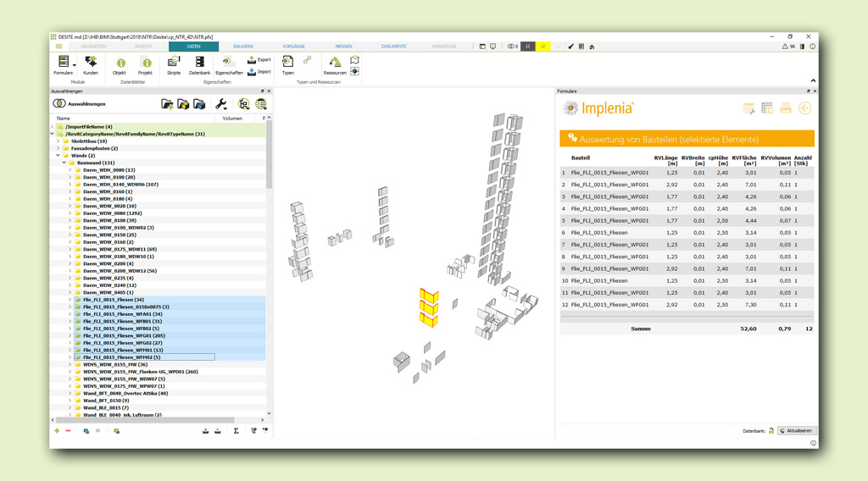Open the MENGEN ribbon tab
Image resolution: width=868 pixels, height=481 pixels.
pyautogui.click(x=343, y=47)
